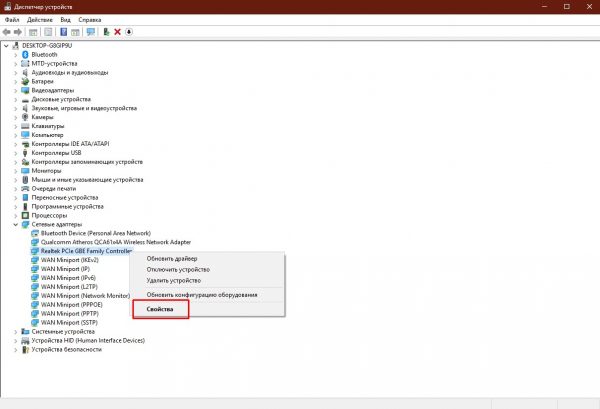The height and width of the screenshot is (409, 600).
Task: Open the Справка menu
Action: pyautogui.click(x=90, y=20)
